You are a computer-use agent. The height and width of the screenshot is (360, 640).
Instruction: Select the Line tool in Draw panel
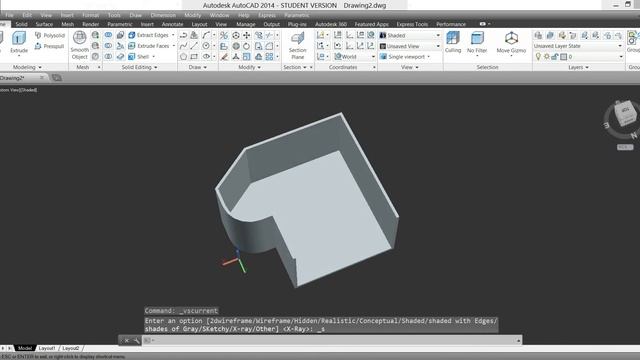(x=194, y=46)
